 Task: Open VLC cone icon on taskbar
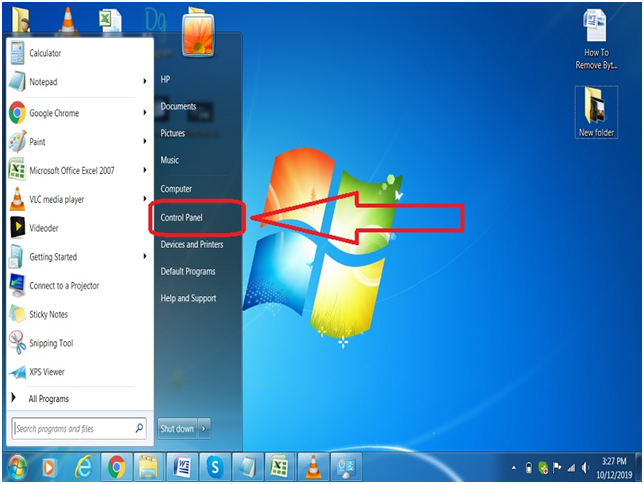313,467
